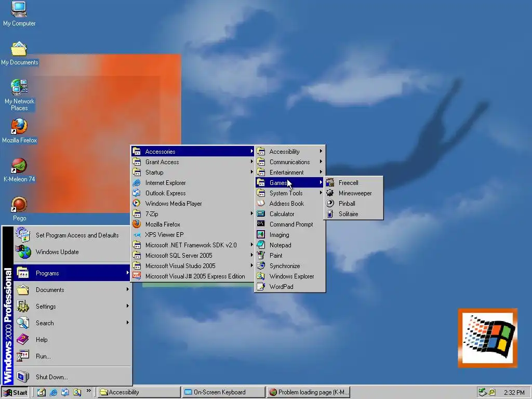Select the Pego desktop shortcut
The height and width of the screenshot is (399, 532).
(x=19, y=209)
